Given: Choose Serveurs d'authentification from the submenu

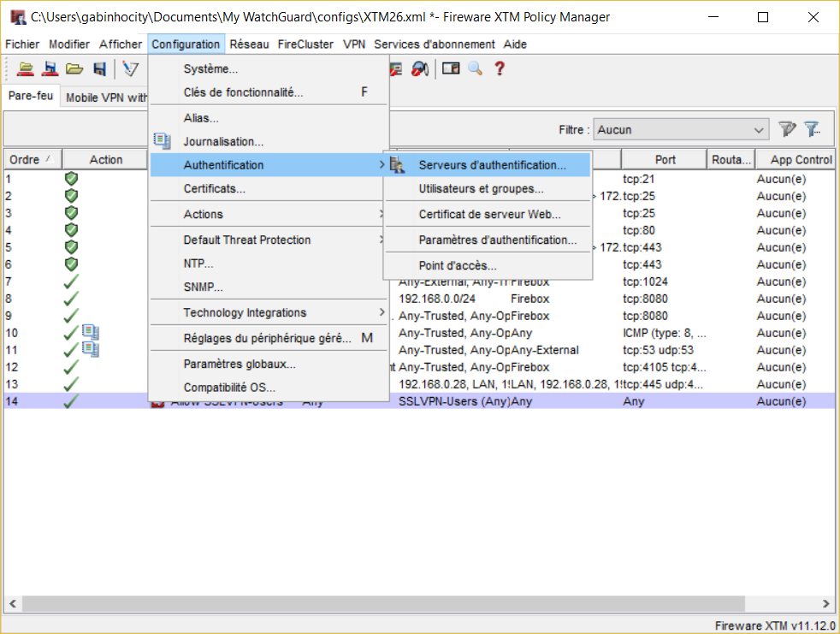Looking at the screenshot, I should [x=488, y=165].
